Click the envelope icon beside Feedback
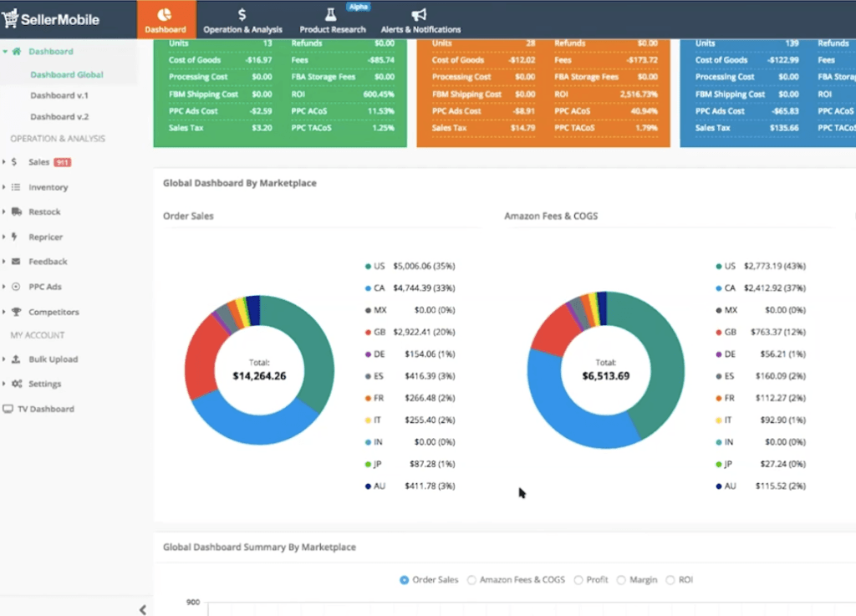The width and height of the screenshot is (856, 616). [16, 262]
